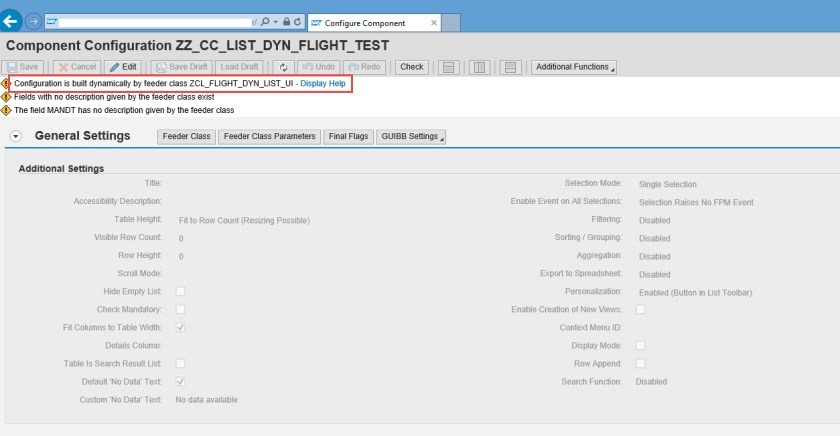Click the Load Draft button
Screen dimensions: 840x436
[x=239, y=67]
